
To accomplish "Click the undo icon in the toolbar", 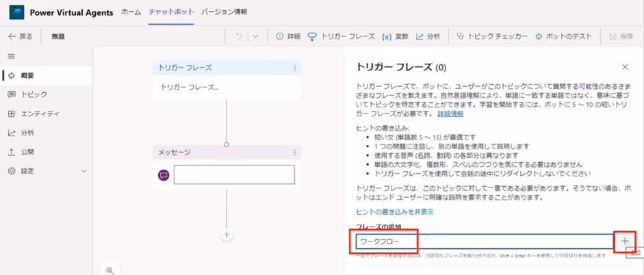I will pyautogui.click(x=238, y=36).
